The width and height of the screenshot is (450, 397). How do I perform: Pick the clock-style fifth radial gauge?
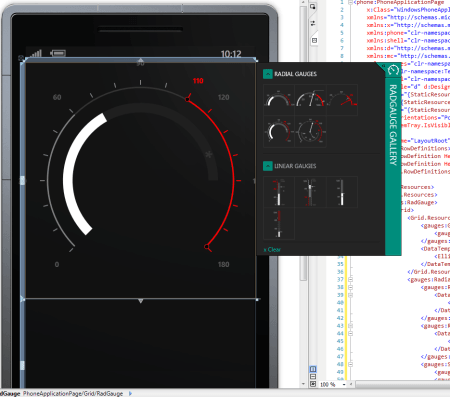310,131
